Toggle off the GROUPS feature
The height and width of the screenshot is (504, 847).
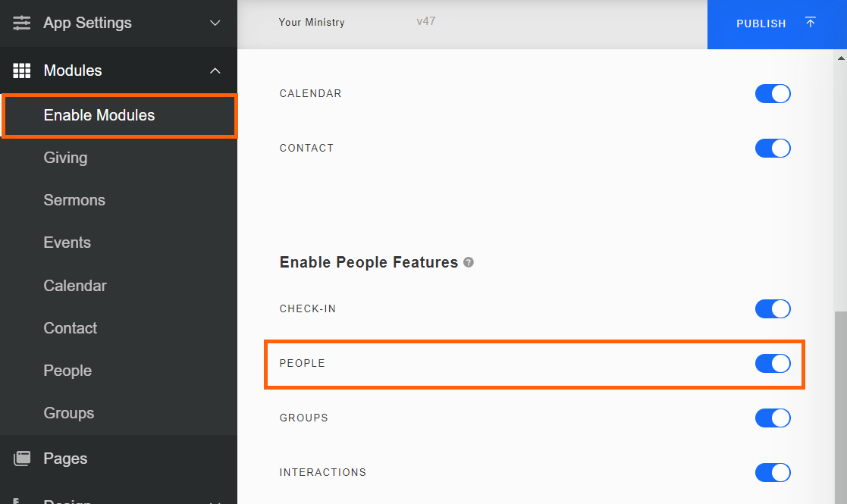pos(773,418)
